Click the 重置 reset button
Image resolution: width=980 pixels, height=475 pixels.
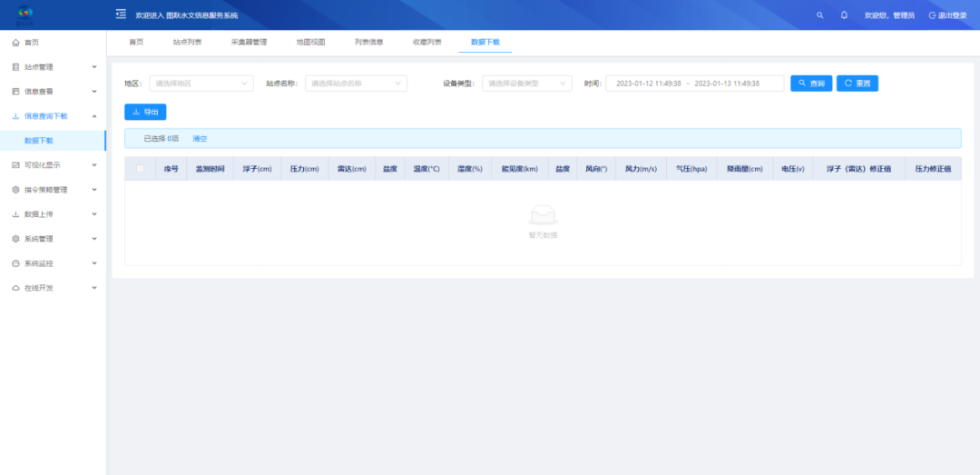point(857,84)
